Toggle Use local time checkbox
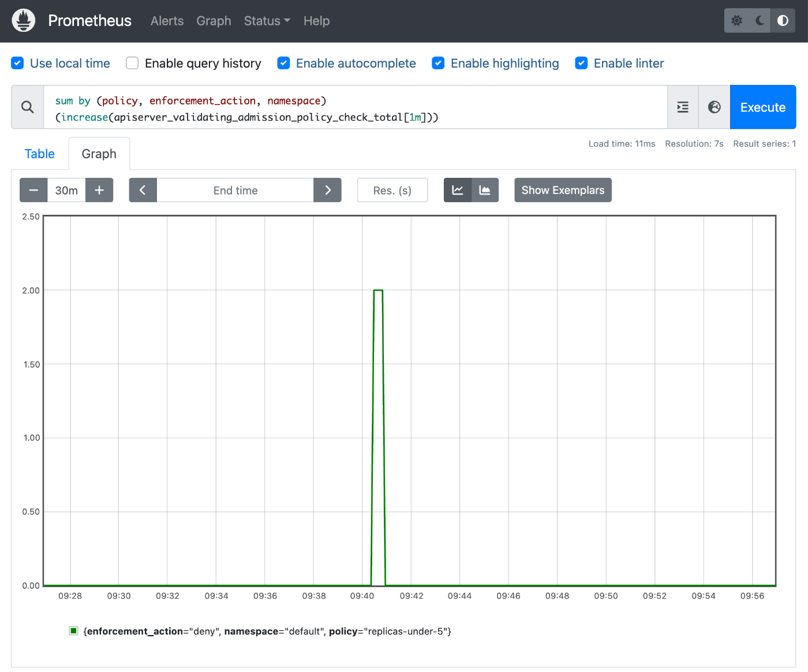The image size is (808, 672). 18,63
